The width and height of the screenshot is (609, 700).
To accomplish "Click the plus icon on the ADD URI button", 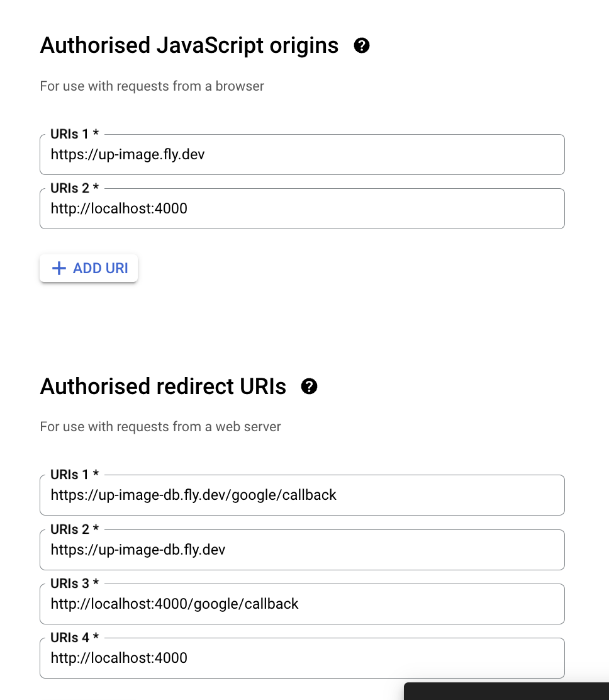I will pyautogui.click(x=59, y=268).
